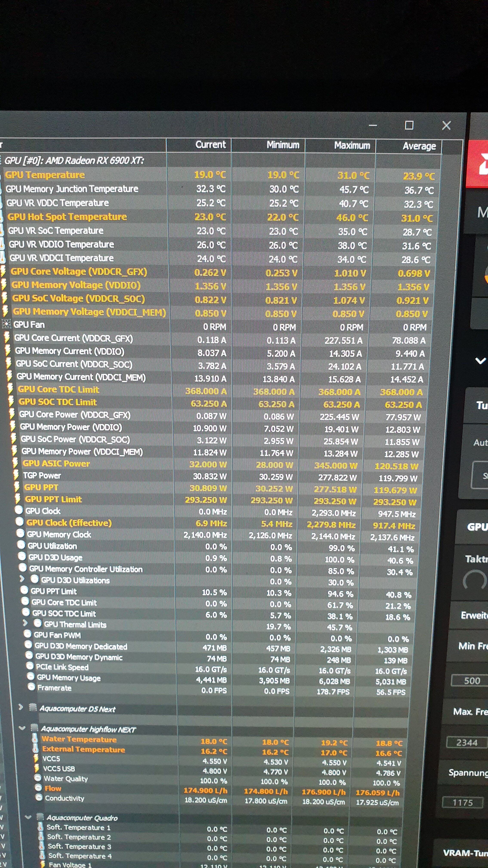Click the lightning icon beside GPU PPT Limit (293.250 W)

tap(18, 499)
